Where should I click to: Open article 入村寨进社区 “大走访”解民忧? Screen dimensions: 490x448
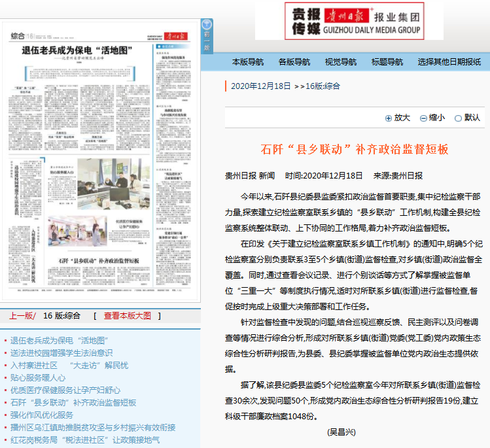click(69, 366)
